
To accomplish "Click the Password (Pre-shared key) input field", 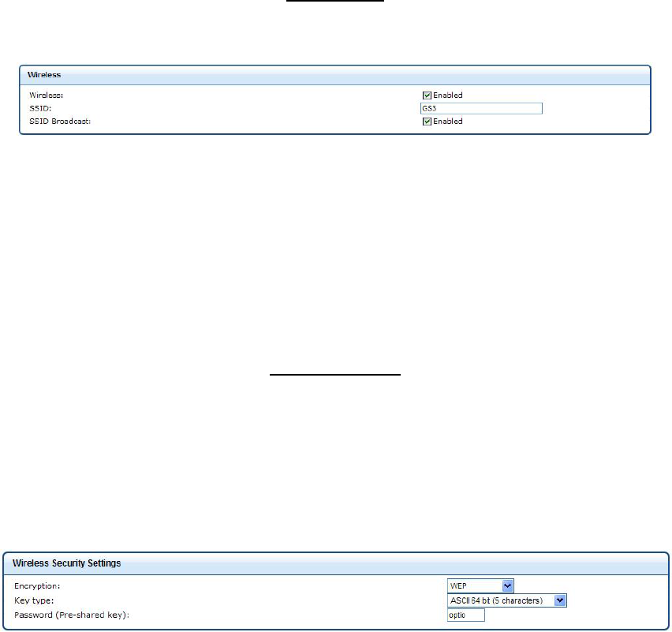I will [x=466, y=615].
